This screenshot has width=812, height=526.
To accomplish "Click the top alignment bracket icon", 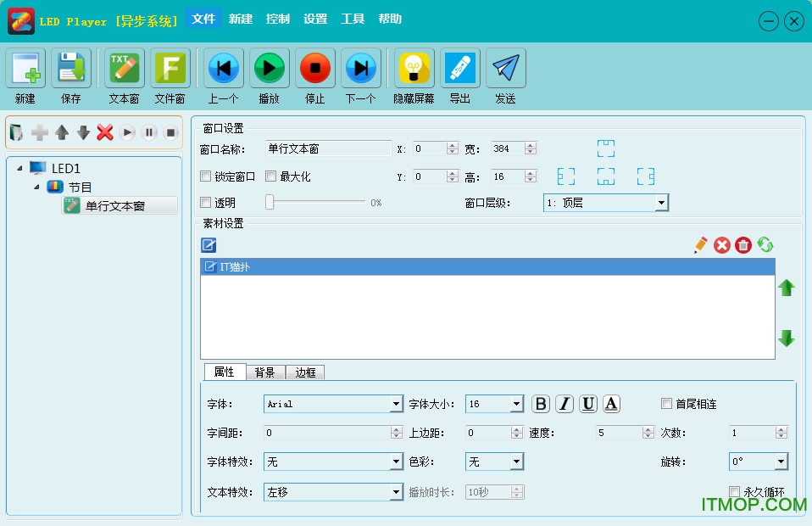I will pos(606,148).
